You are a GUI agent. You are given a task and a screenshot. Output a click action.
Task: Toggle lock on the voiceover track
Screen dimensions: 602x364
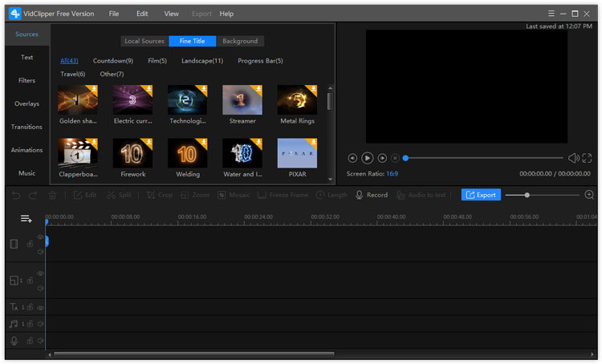pos(30,341)
